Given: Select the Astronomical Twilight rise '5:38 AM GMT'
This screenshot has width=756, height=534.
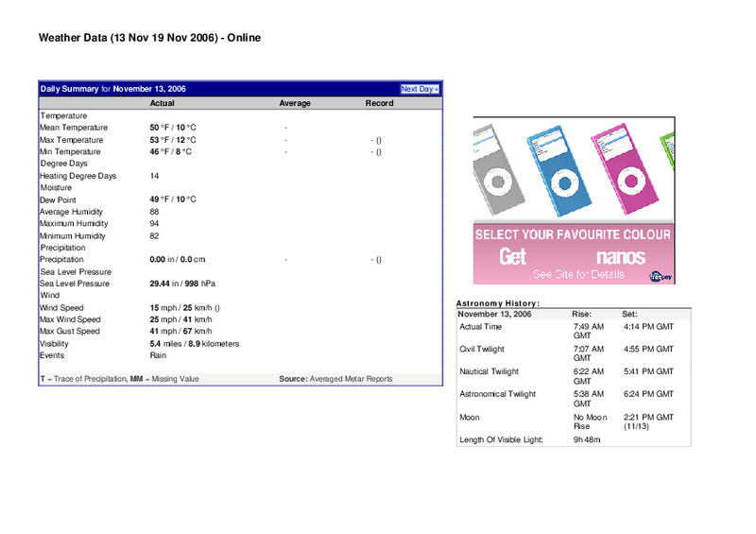Looking at the screenshot, I should (589, 399).
